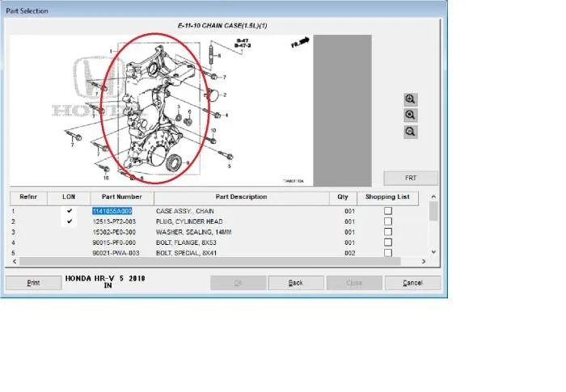Image resolution: width=566 pixels, height=392 pixels.
Task: Click the horizontal scroll left arrow
Action: tap(15, 261)
